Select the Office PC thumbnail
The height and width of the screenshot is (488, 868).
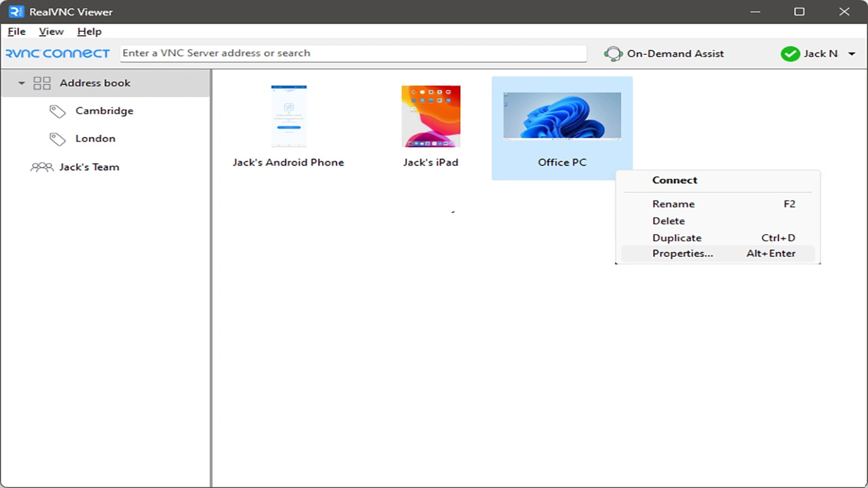562,116
